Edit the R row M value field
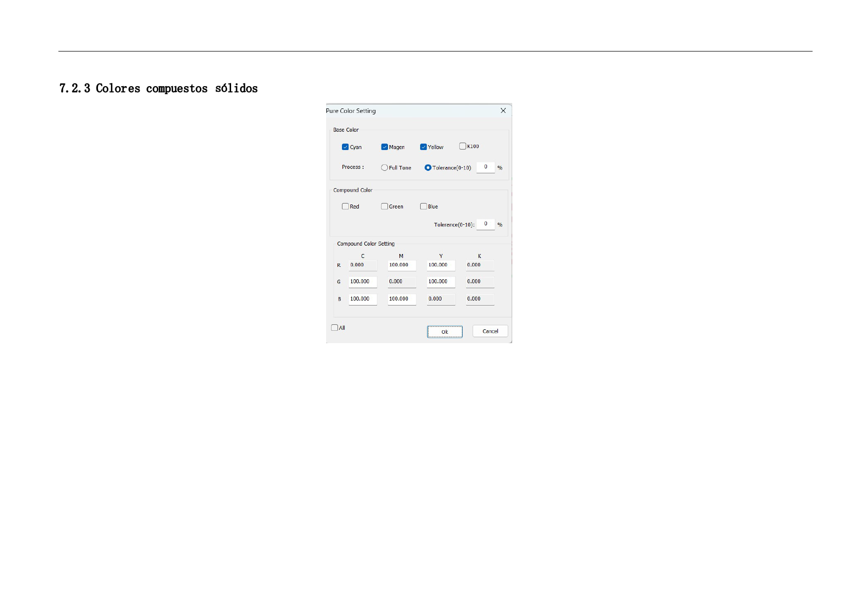This screenshot has height=614, width=868. (x=401, y=265)
